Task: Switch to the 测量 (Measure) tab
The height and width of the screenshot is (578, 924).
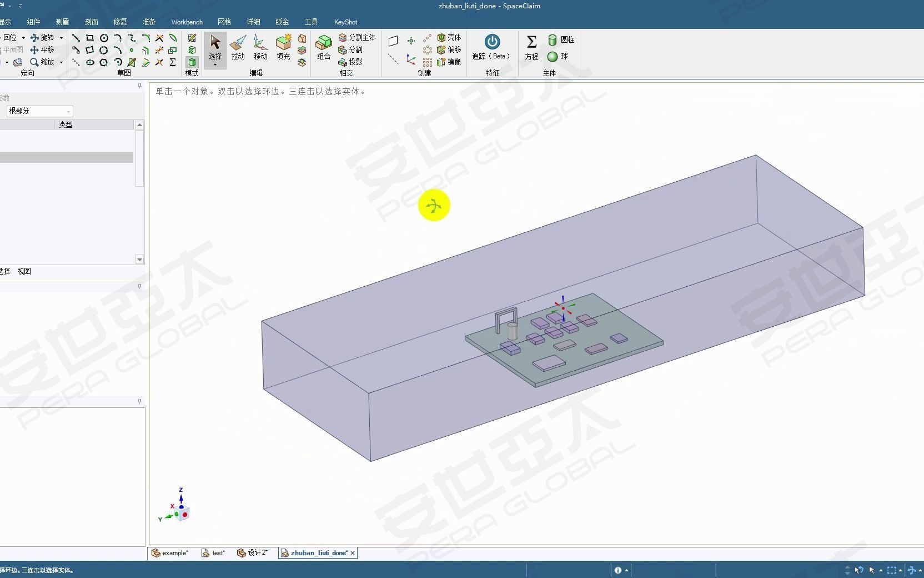Action: tap(62, 22)
